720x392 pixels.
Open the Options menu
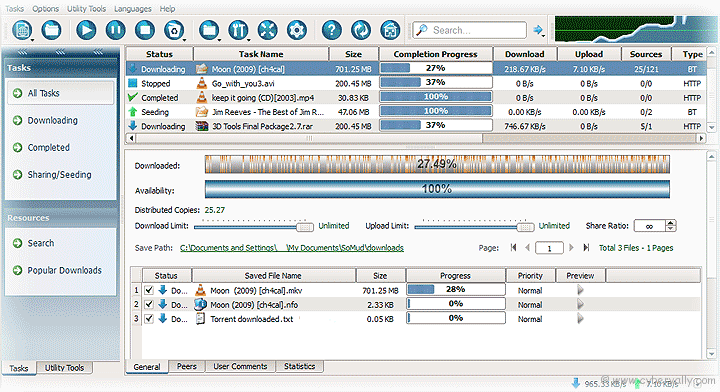pos(45,9)
